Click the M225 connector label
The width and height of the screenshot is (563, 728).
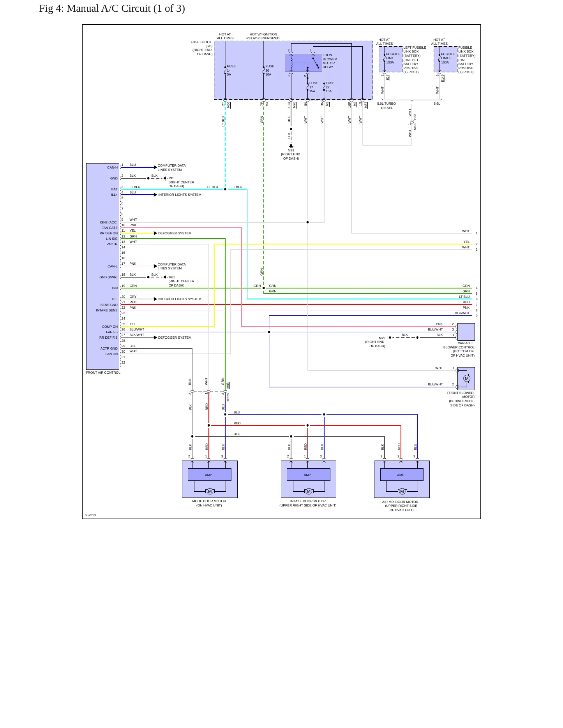228,397
